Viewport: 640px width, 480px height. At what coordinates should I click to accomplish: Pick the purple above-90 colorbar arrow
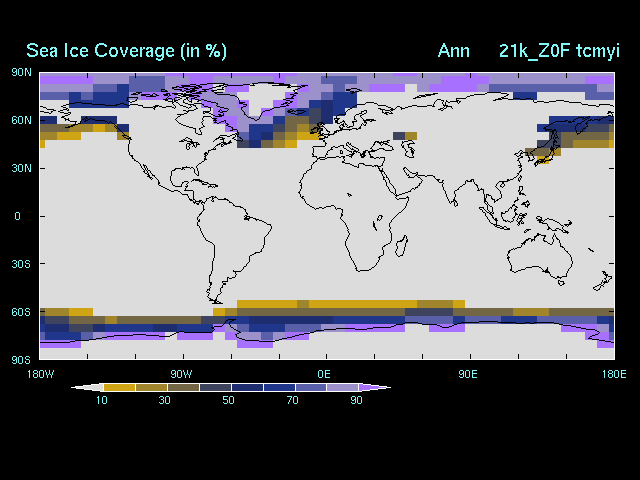coord(373,387)
